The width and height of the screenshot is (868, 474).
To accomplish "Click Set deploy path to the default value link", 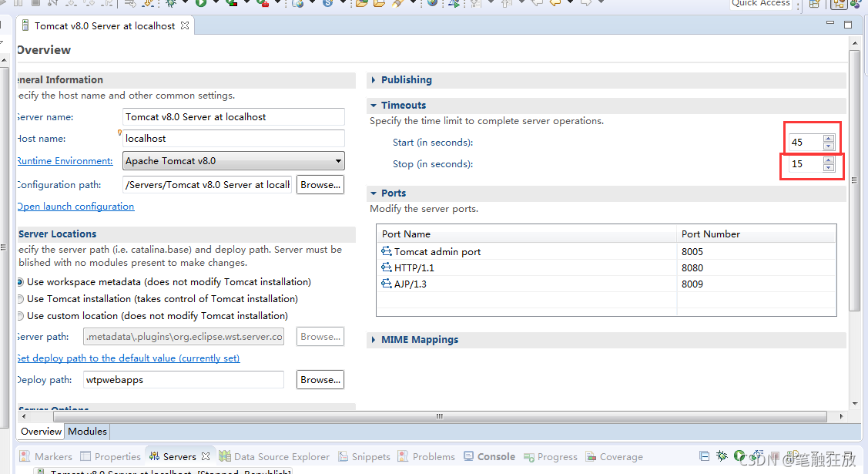I will (x=129, y=358).
